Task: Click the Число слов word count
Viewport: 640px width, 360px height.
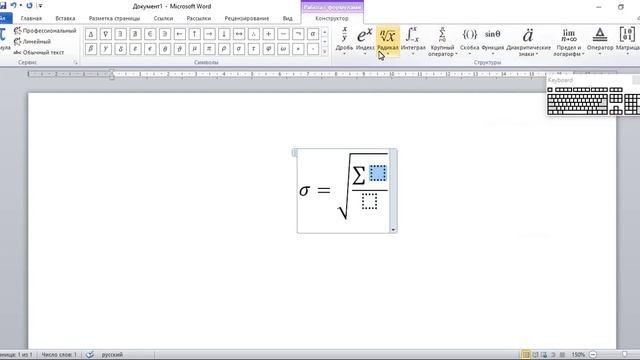Action: coord(59,355)
